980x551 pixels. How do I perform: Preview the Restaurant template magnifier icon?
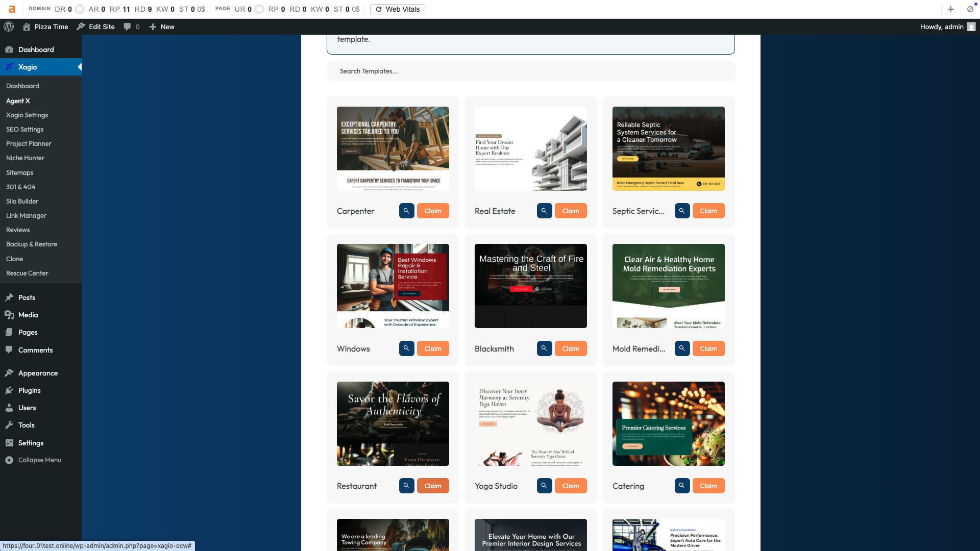[406, 486]
